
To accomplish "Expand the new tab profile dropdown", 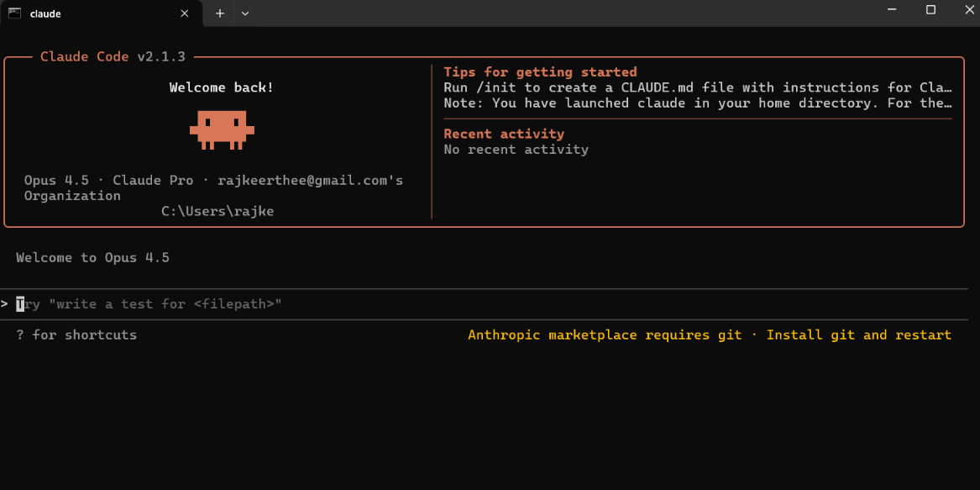I will pyautogui.click(x=245, y=13).
